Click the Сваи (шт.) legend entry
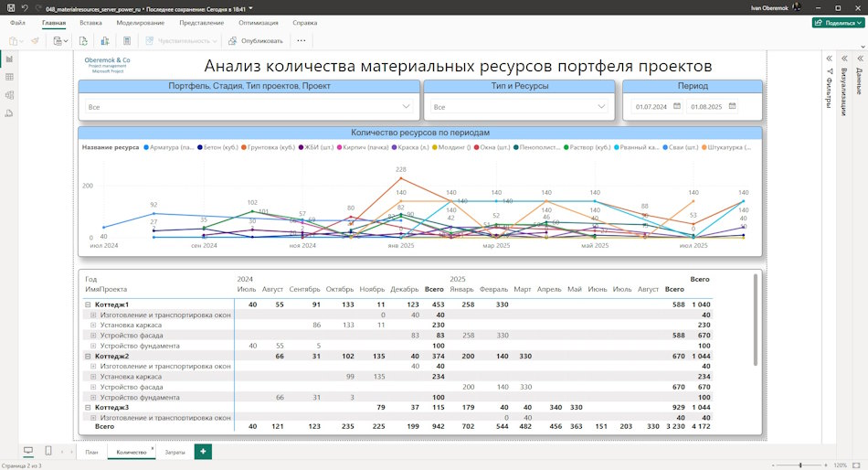Image resolution: width=868 pixels, height=470 pixels. tap(681, 147)
